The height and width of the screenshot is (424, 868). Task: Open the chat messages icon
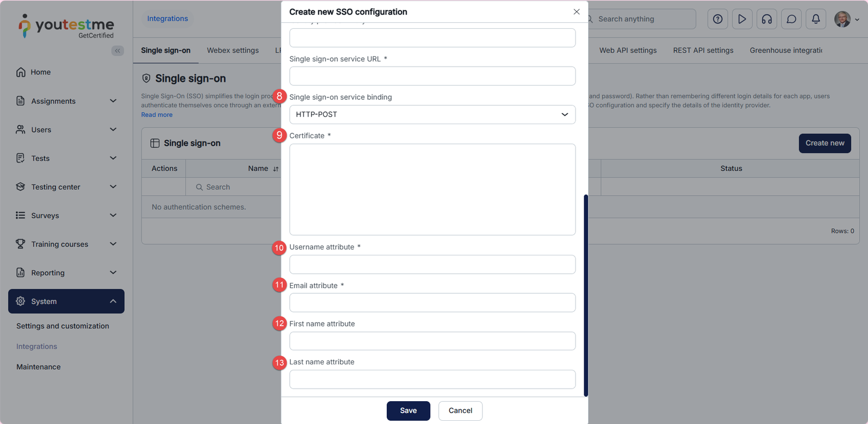pos(792,19)
